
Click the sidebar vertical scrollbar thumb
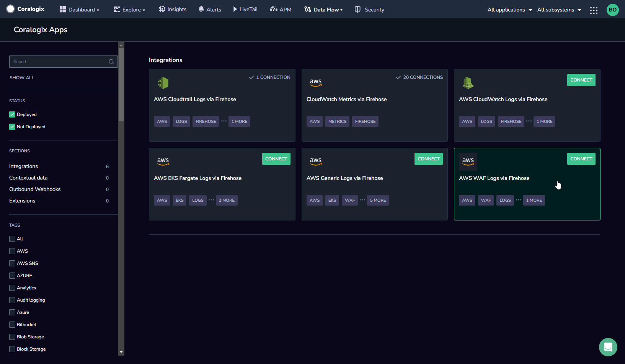click(121, 84)
